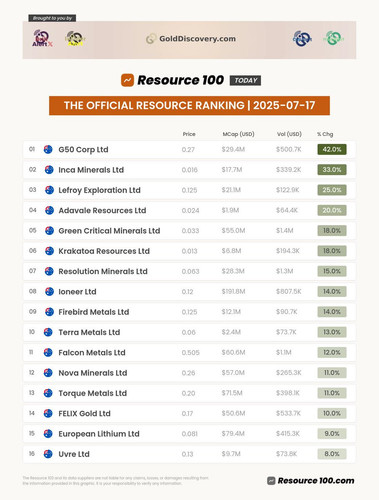The height and width of the screenshot is (500, 379).
Task: Click the 33.0% change badge for Inca Minerals
Action: pyautogui.click(x=332, y=170)
